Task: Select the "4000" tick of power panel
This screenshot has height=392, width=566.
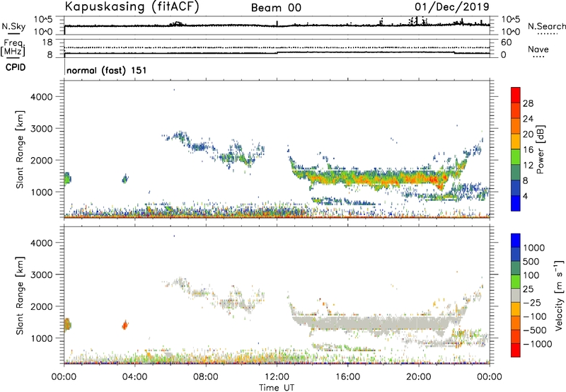Action: pyautogui.click(x=41, y=97)
